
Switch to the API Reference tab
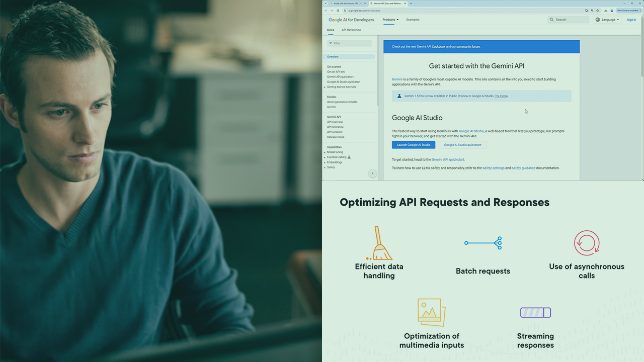click(351, 30)
